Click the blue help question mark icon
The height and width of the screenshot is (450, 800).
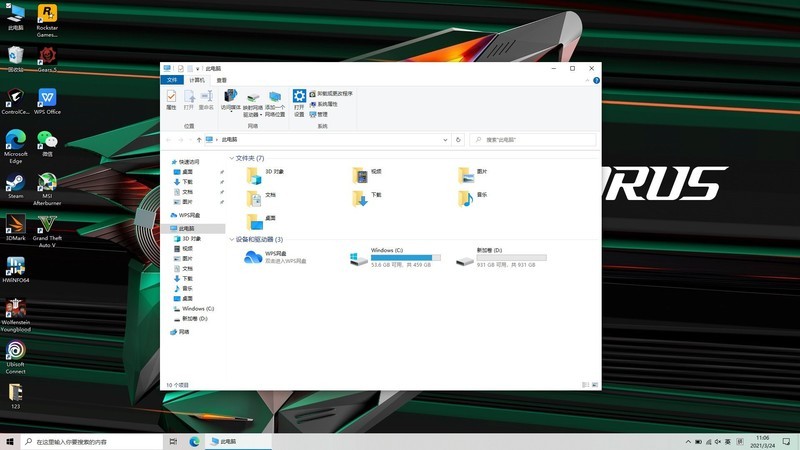(x=596, y=81)
